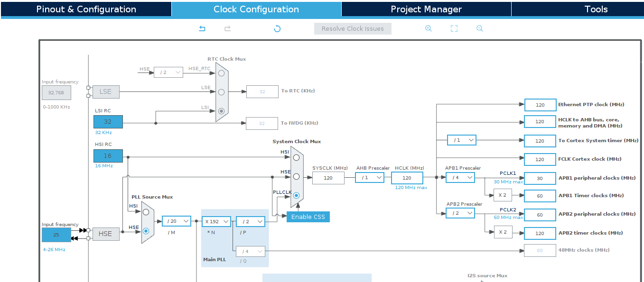Screen dimensions: 644x282
Task: Reset clock configuration with circular arrow icon
Action: click(277, 28)
